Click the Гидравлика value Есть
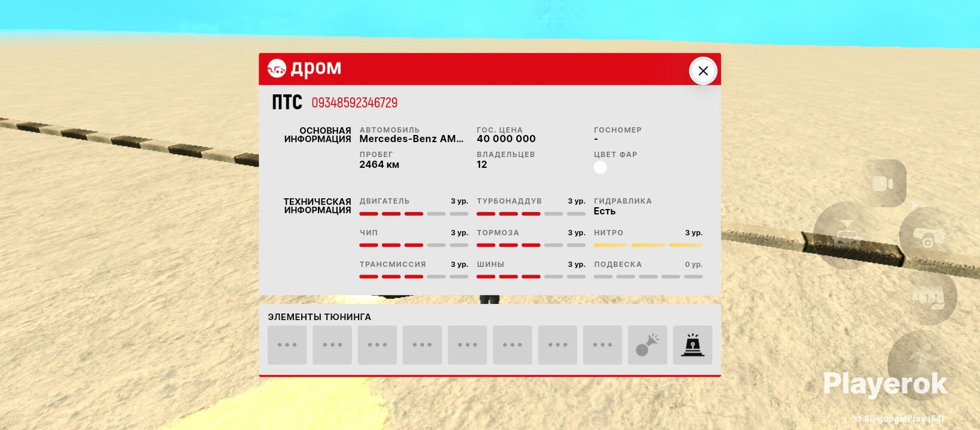 (x=604, y=211)
